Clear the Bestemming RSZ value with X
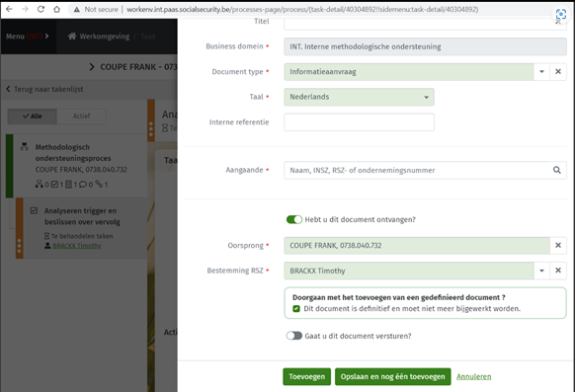The width and height of the screenshot is (575, 392). [x=558, y=271]
